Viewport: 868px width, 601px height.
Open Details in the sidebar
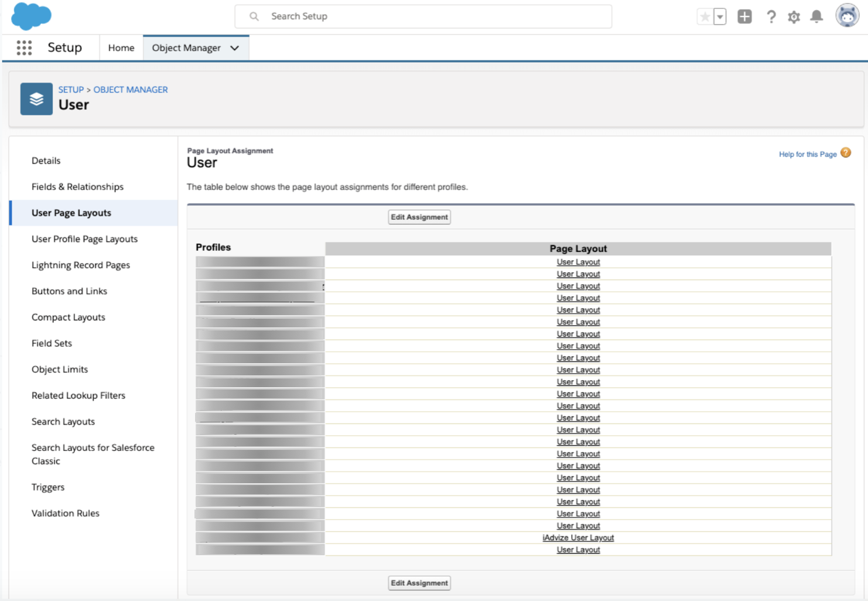46,161
